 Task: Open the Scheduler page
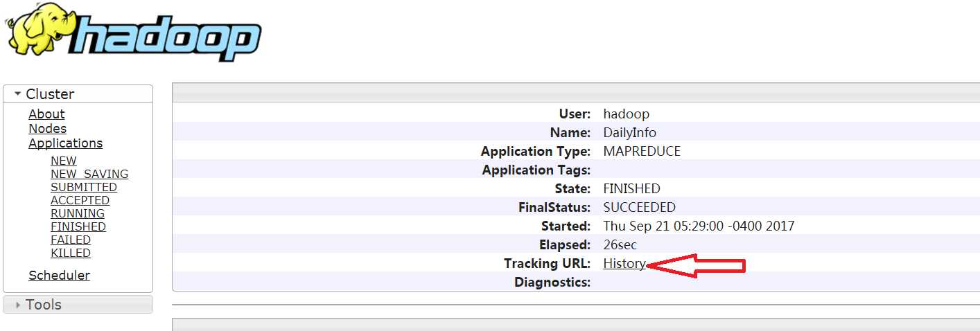[59, 276]
